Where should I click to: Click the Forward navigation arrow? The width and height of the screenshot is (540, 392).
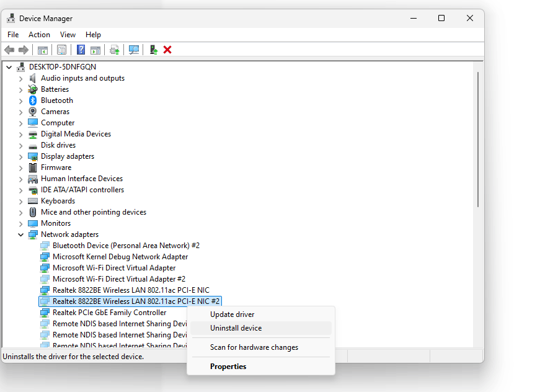[x=24, y=50]
